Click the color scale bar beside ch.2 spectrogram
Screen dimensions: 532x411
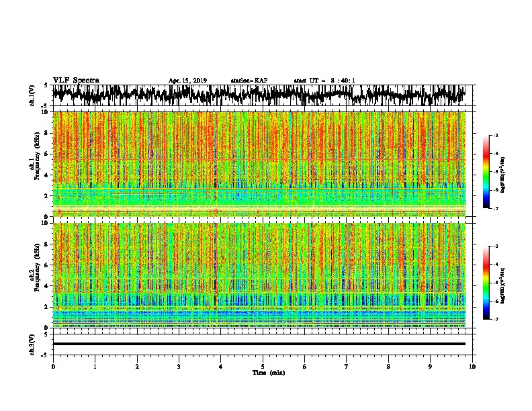(486, 283)
